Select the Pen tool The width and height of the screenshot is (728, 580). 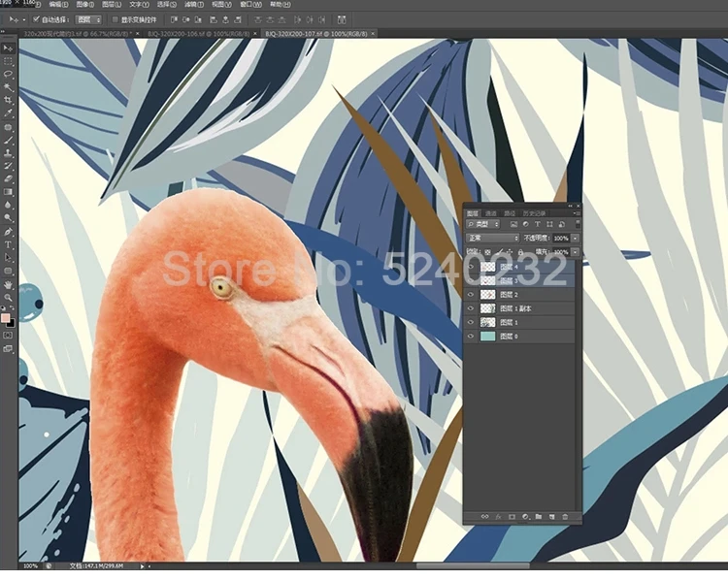(x=8, y=232)
